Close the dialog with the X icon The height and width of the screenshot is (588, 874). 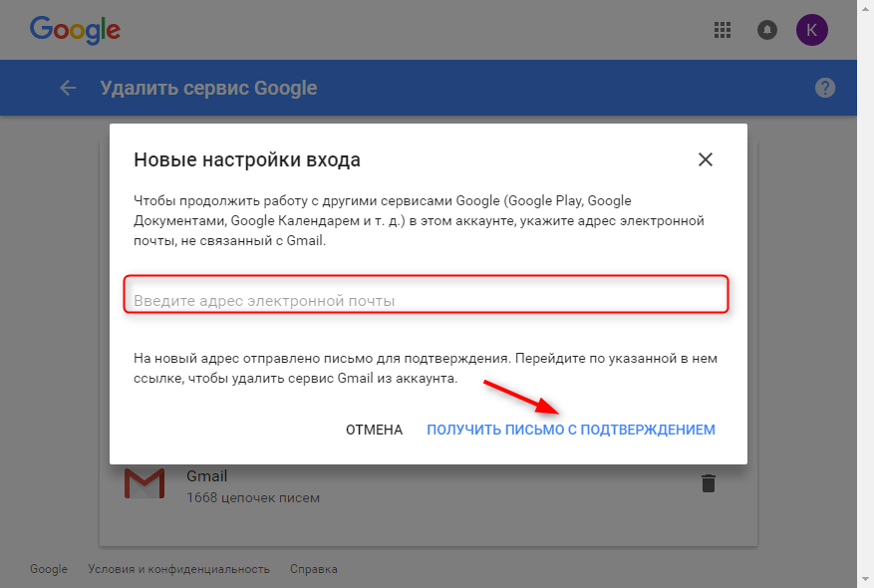(x=706, y=160)
